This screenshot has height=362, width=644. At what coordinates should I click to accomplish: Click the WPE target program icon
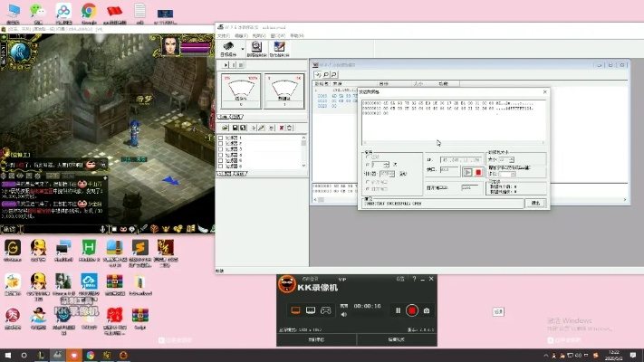click(x=230, y=47)
